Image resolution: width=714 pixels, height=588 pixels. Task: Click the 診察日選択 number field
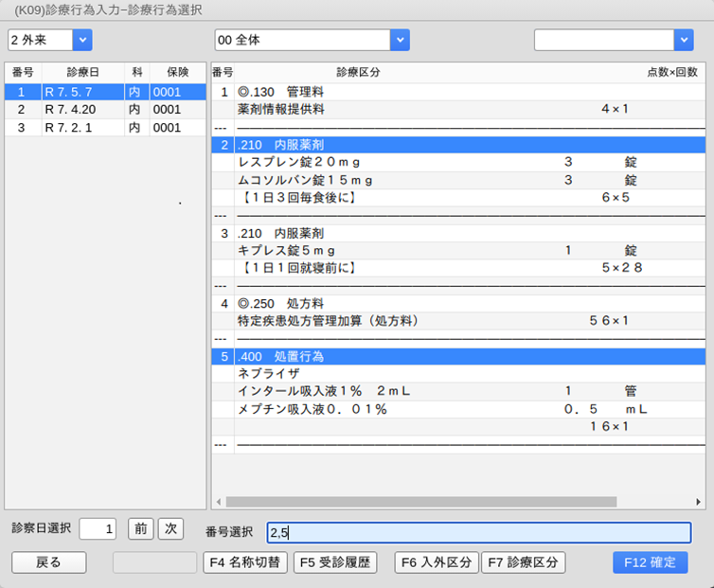(x=98, y=529)
